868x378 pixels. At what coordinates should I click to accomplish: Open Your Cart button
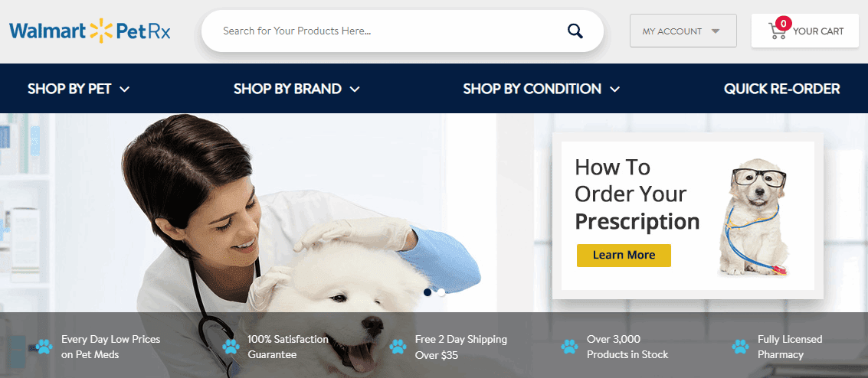805,31
